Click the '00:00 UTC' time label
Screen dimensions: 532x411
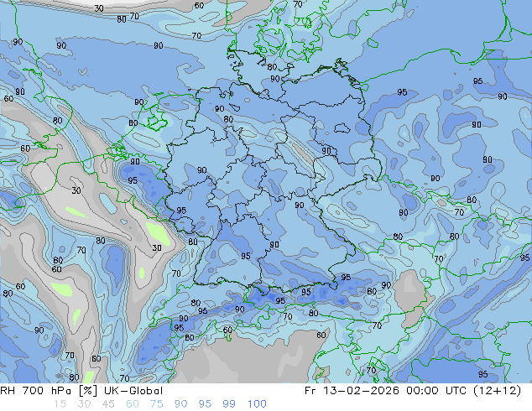pos(436,391)
